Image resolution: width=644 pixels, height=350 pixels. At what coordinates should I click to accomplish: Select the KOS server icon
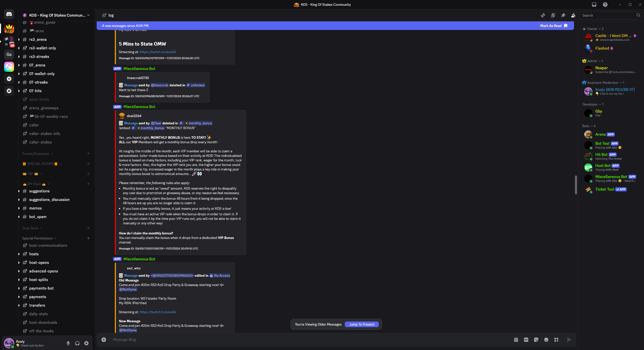pyautogui.click(x=9, y=28)
